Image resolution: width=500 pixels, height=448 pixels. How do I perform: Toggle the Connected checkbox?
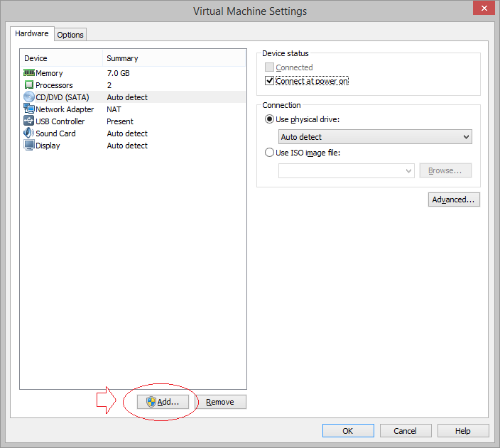pos(269,67)
